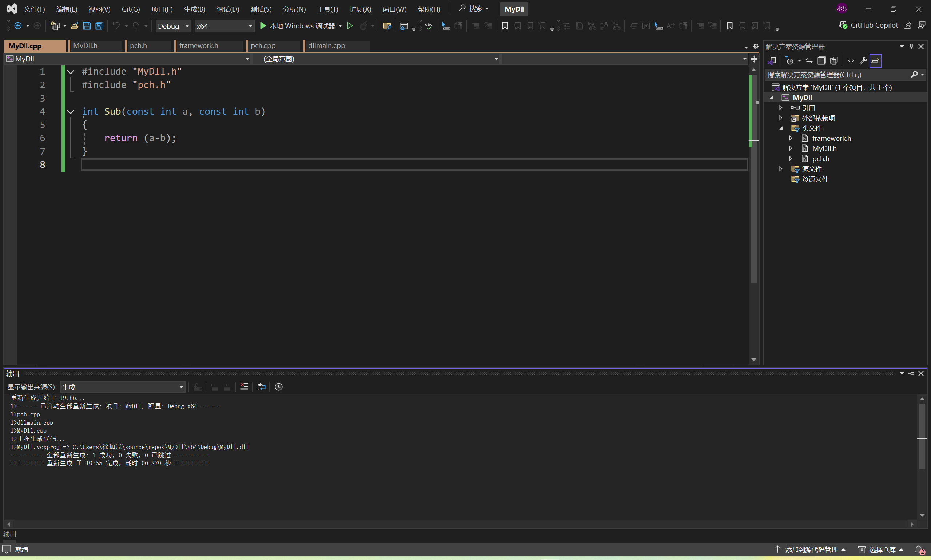Click the 输出 tab at the bottom
The image size is (931, 560).
click(x=10, y=533)
